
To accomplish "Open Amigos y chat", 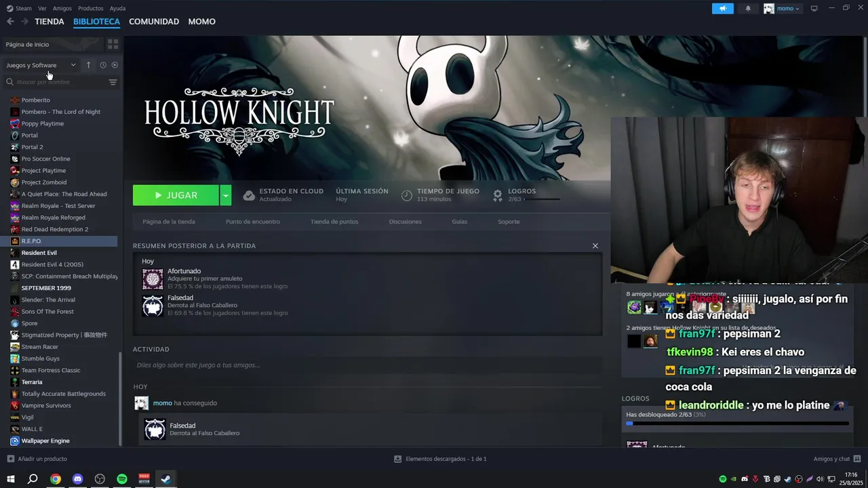I will click(837, 459).
